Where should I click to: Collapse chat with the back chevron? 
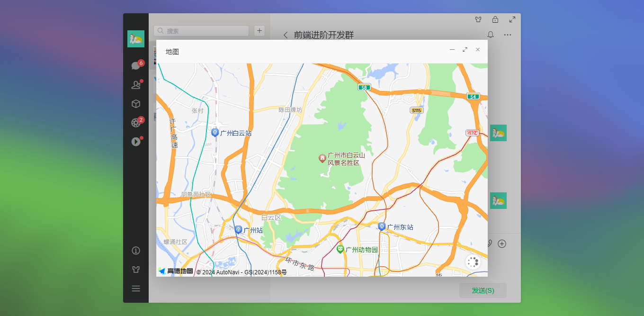pyautogui.click(x=286, y=35)
